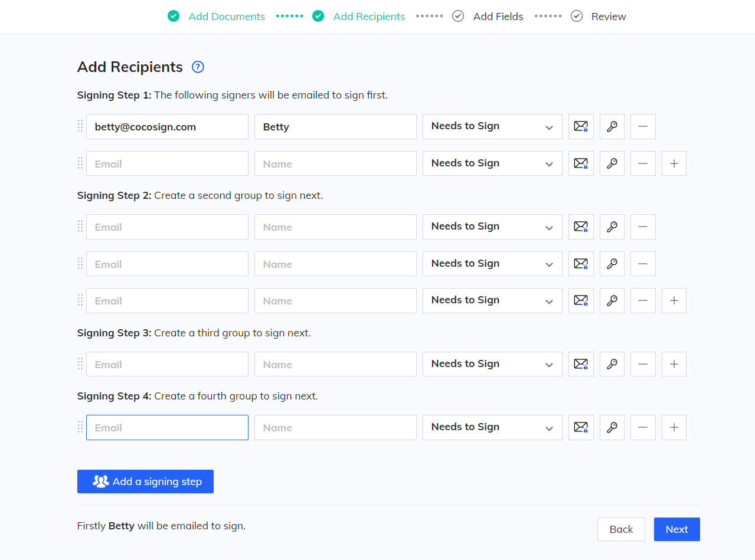
Task: Add another recipient to Signing Step 4
Action: [674, 427]
